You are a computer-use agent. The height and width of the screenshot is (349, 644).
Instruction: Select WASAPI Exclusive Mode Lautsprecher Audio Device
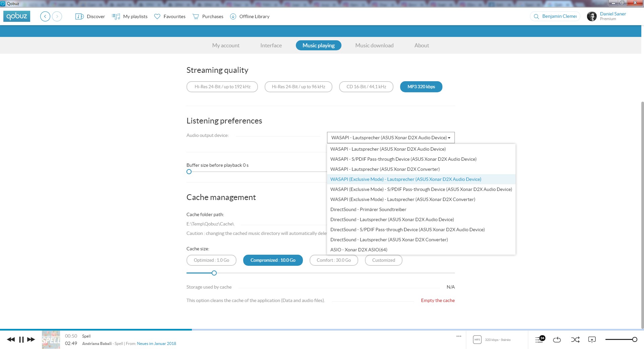406,179
